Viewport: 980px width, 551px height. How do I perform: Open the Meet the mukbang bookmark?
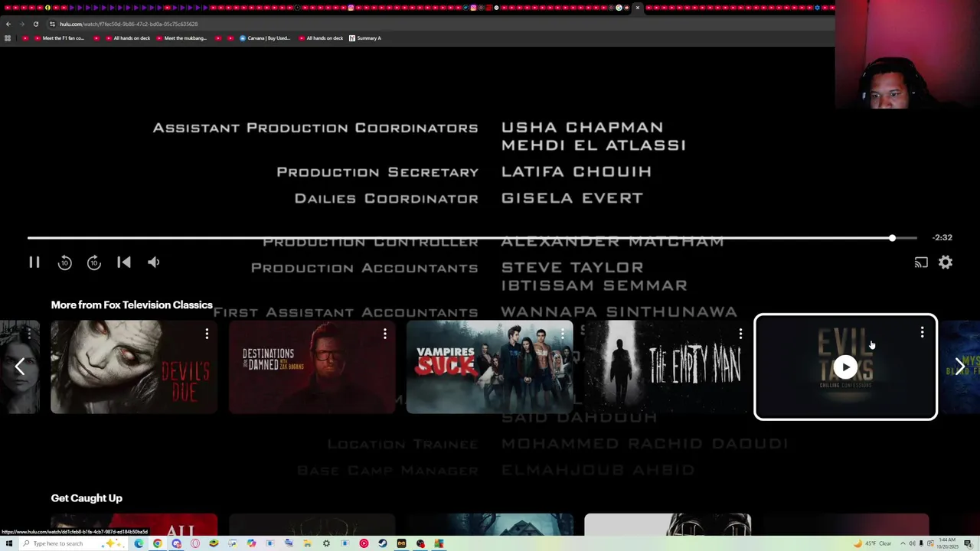pyautogui.click(x=181, y=38)
